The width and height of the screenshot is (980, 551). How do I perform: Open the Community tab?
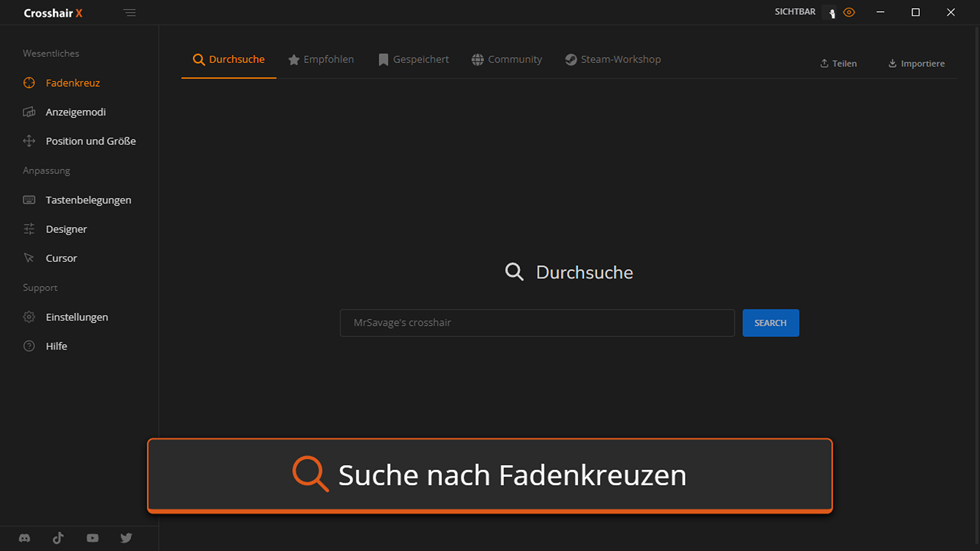coord(507,59)
